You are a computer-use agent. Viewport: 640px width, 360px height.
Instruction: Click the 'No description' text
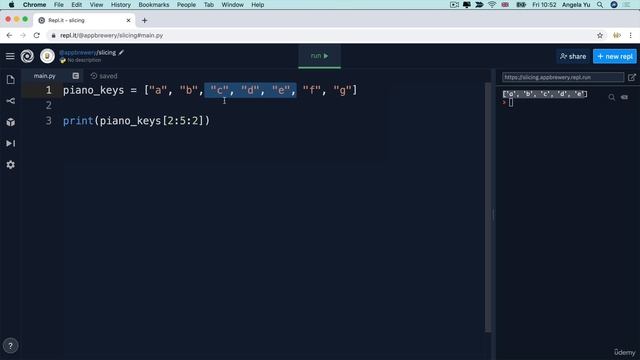coord(84,60)
